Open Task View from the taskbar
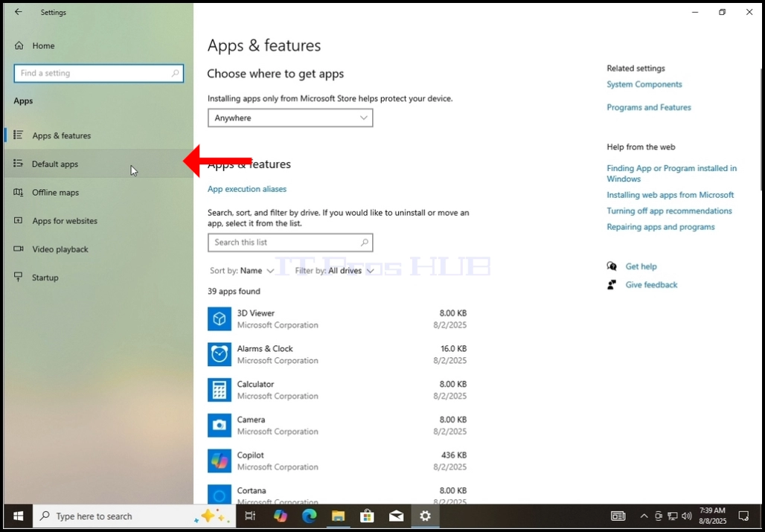Viewport: 765px width, 532px height. 250,516
